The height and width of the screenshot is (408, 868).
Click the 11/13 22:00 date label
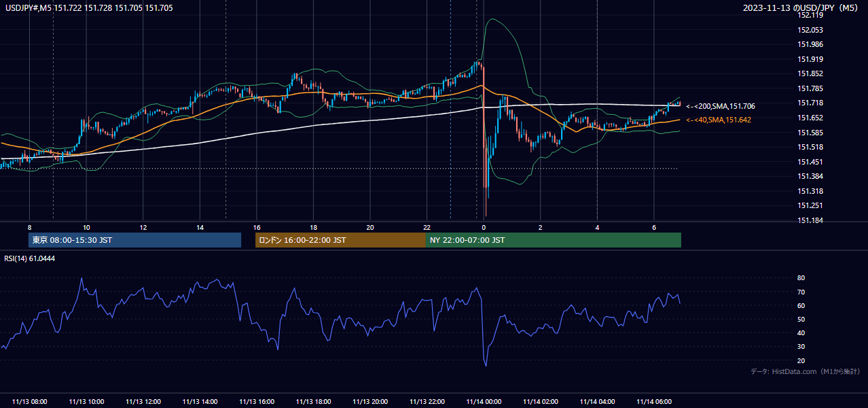tap(427, 402)
